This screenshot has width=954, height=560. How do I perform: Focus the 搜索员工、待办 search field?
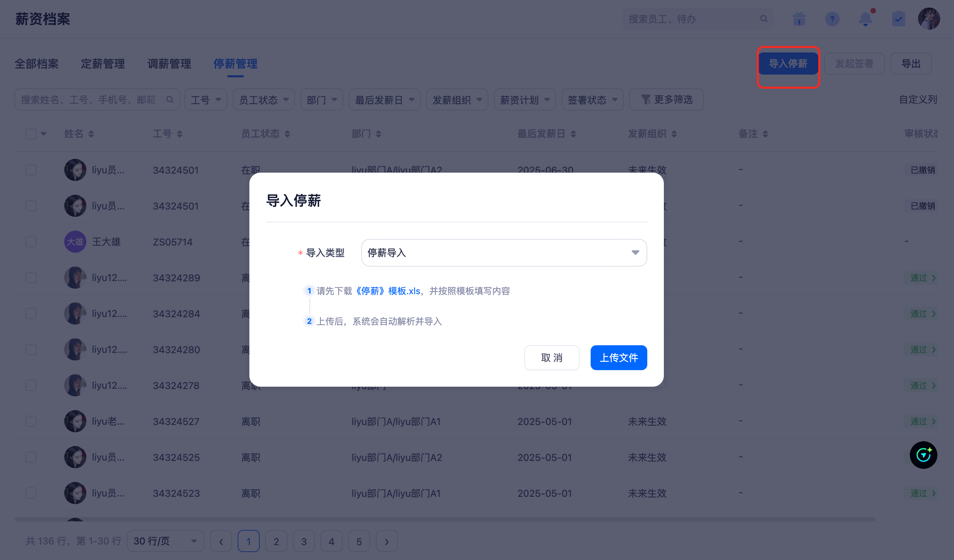click(x=698, y=19)
